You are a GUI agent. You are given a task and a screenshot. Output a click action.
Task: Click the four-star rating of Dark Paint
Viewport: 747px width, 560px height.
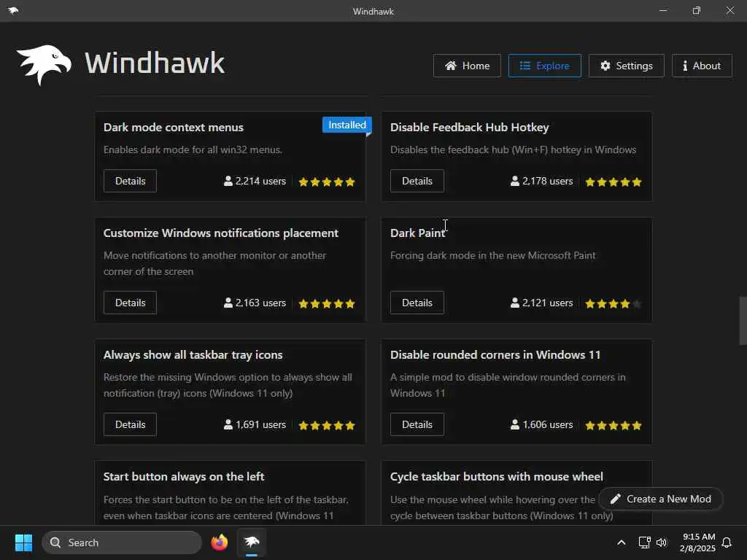[614, 304]
